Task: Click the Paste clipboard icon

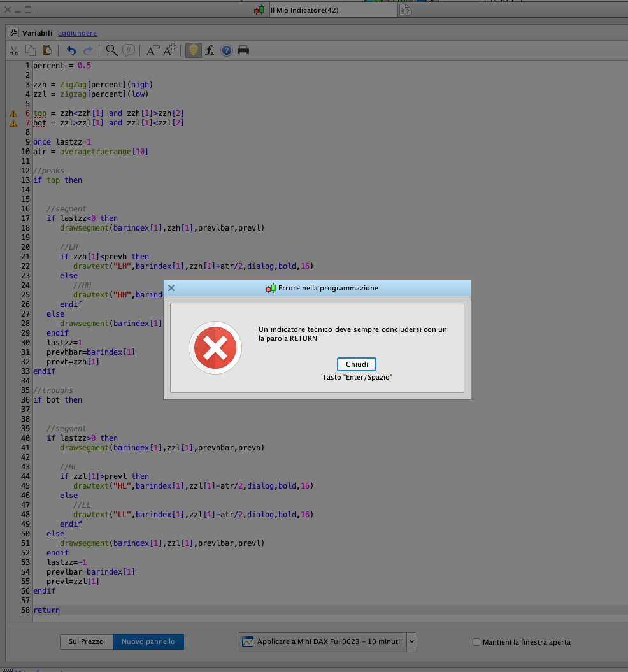Action: pos(46,50)
